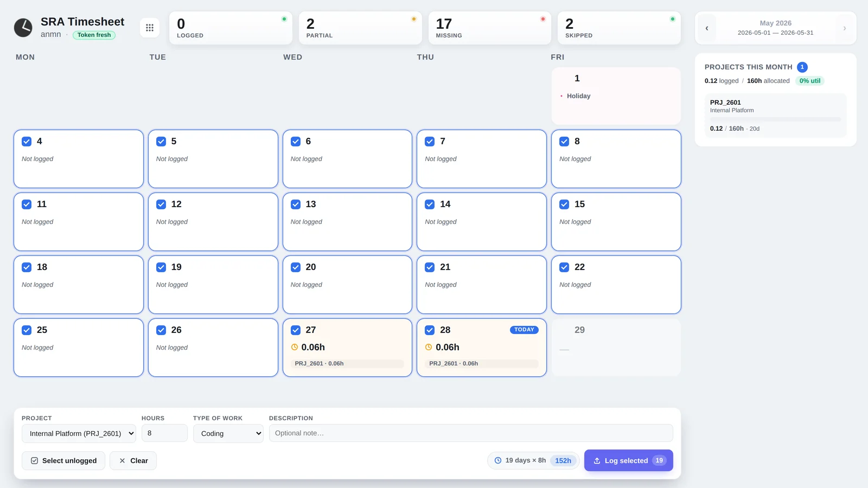Image resolution: width=868 pixels, height=488 pixels.
Task: Click the Holiday label on day 1
Action: pos(578,96)
